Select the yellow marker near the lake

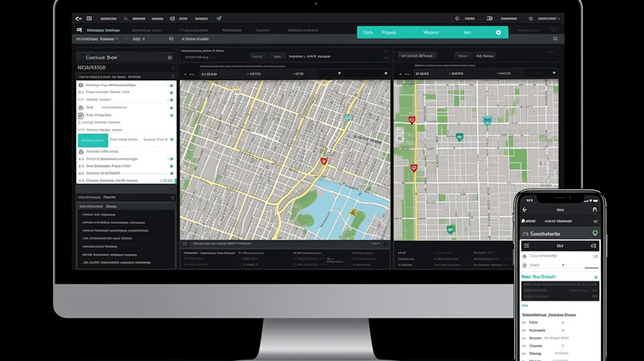click(353, 212)
